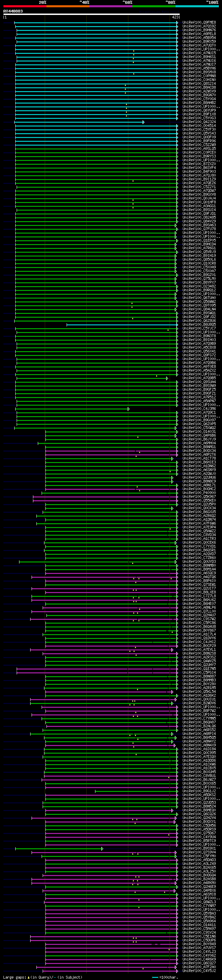Select hit label UniRef100_A6SQC9
Image resolution: width=222 pixels, height=980 pixels.
pos(199,573)
